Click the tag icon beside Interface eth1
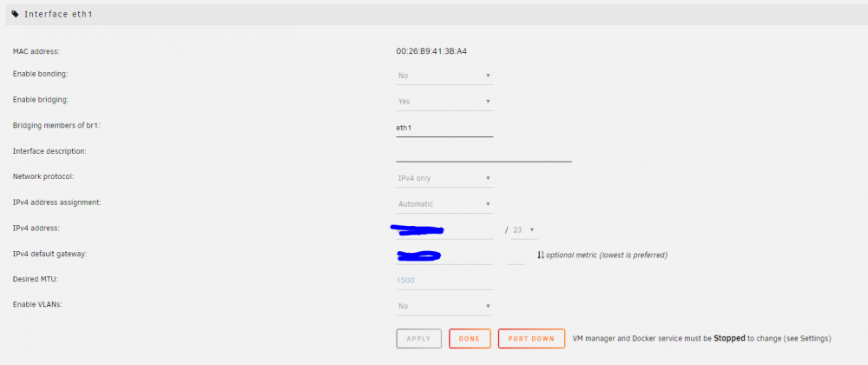 pos(16,14)
